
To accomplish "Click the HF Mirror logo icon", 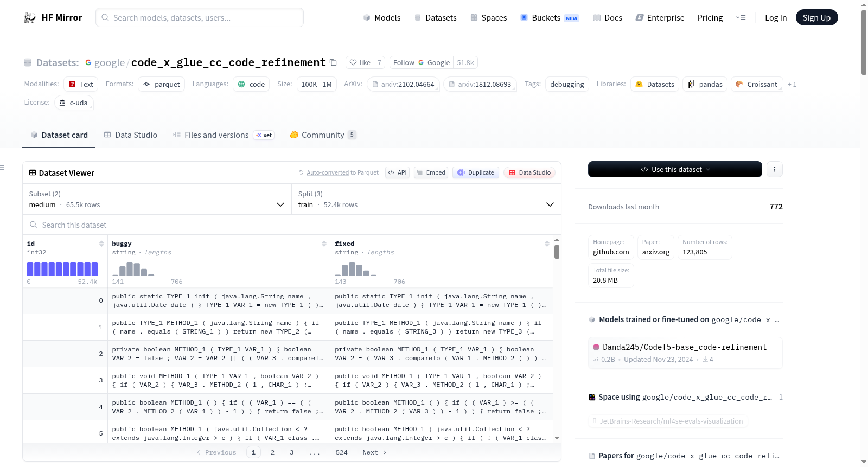I will (x=30, y=18).
